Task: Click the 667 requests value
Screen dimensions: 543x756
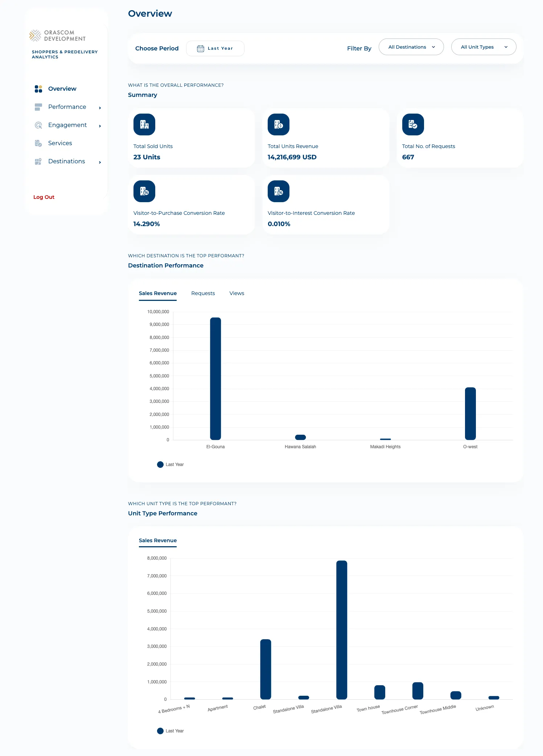Action: [x=408, y=157]
